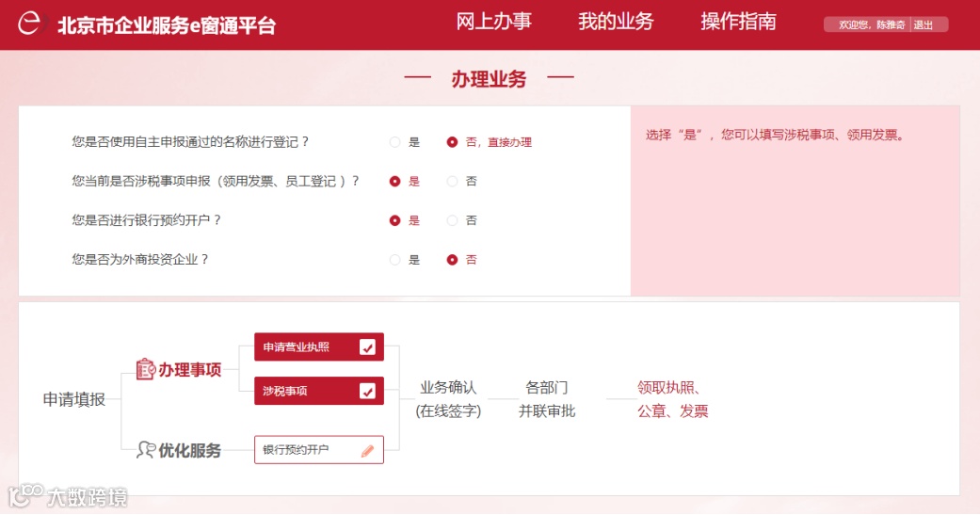The height and width of the screenshot is (515, 980).
Task: Click the pencil icon in 银行预约开户
Action: click(367, 451)
